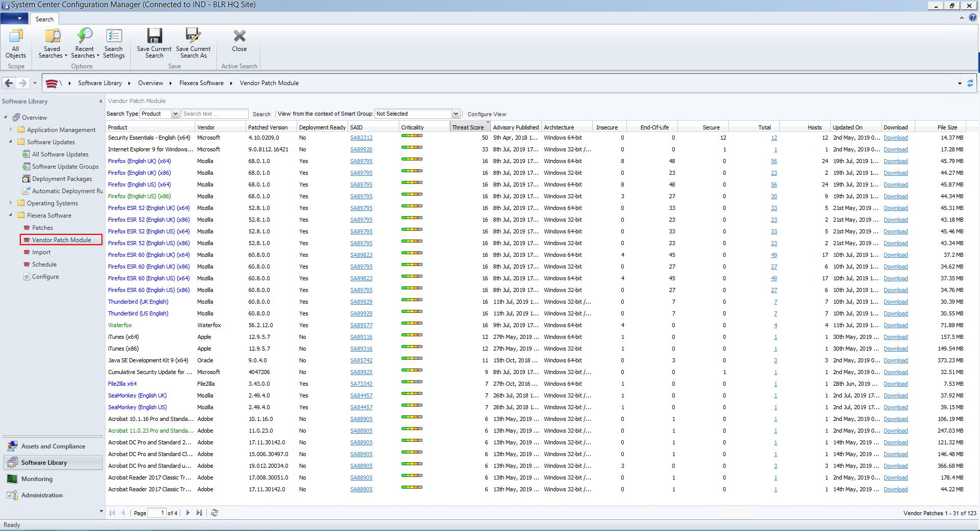Click the Search button
This screenshot has height=531, width=980.
point(261,114)
